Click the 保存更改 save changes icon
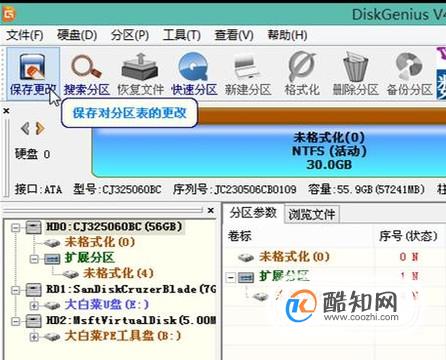Viewport: 446px width, 360px height. click(33, 74)
